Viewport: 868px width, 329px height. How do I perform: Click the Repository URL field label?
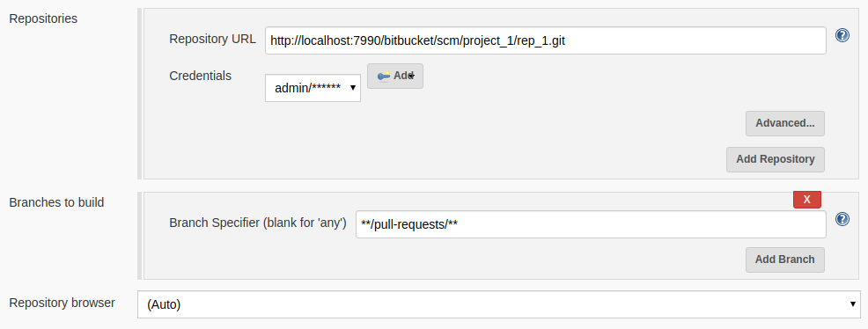212,39
